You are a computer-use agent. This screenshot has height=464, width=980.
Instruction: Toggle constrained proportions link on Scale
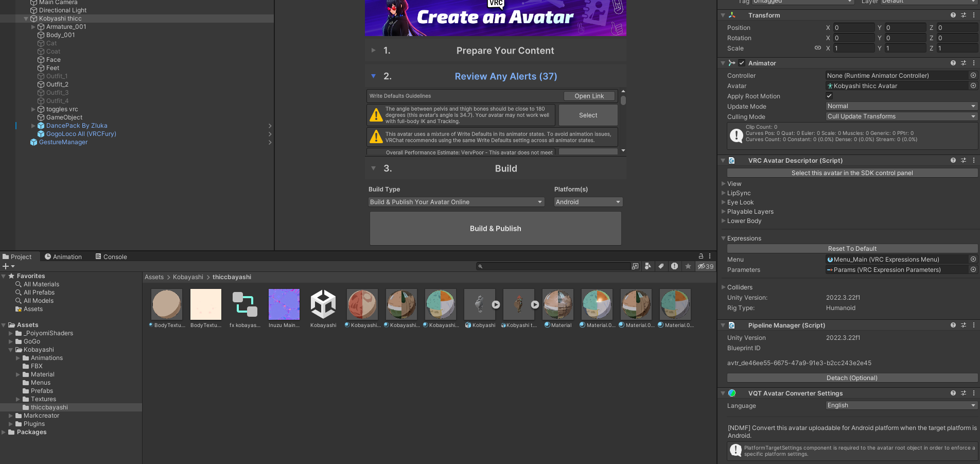818,48
